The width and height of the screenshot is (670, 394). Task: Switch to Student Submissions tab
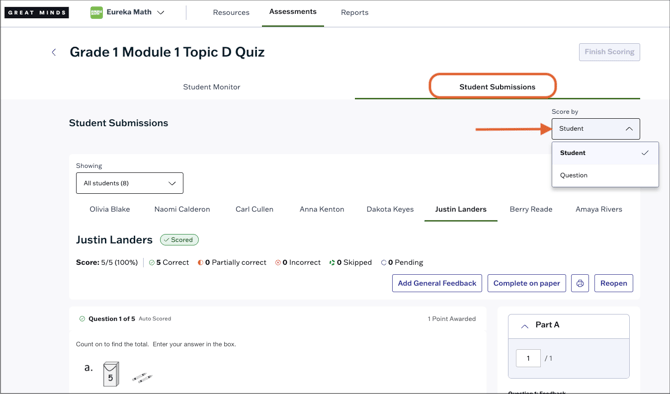497,87
